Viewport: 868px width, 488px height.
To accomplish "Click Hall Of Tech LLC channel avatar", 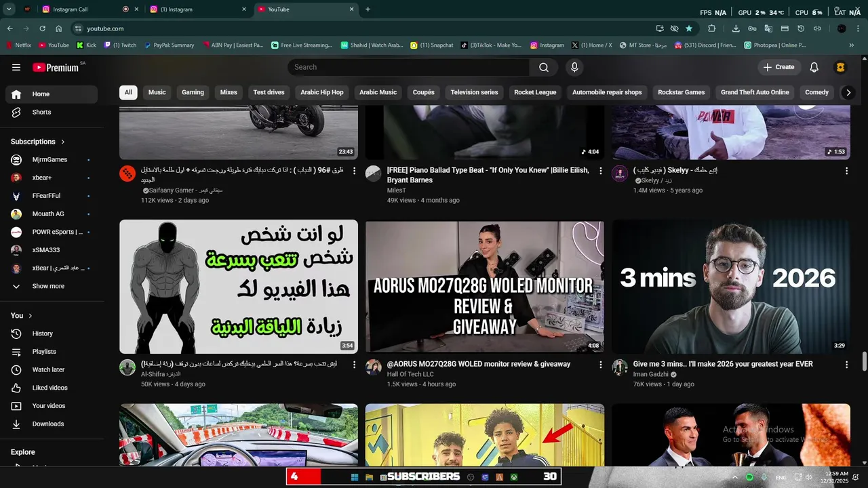I will click(x=374, y=367).
